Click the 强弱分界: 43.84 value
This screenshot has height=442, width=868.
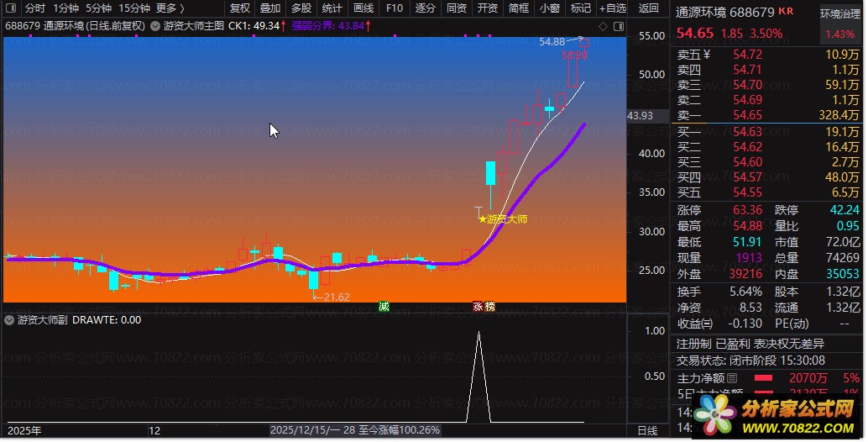(327, 26)
